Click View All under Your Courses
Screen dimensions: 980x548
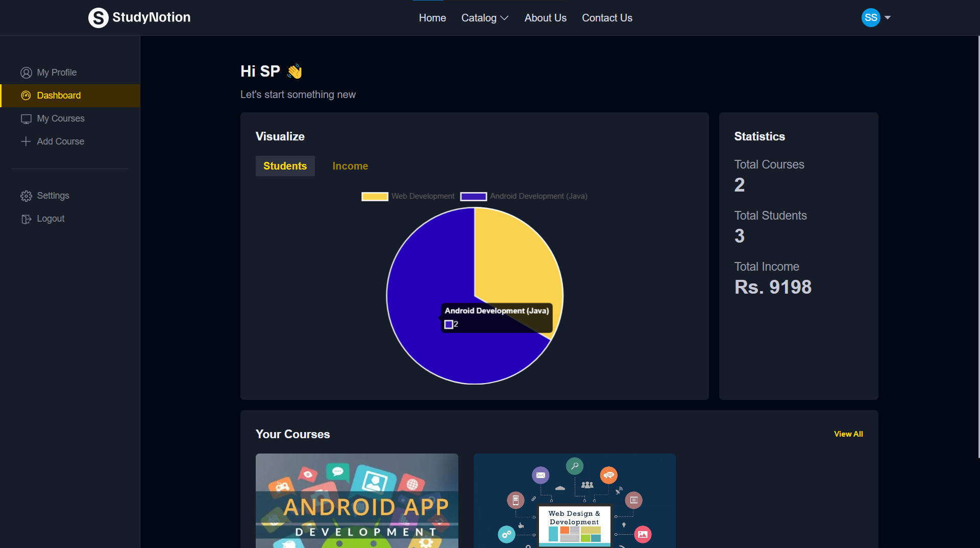tap(848, 434)
